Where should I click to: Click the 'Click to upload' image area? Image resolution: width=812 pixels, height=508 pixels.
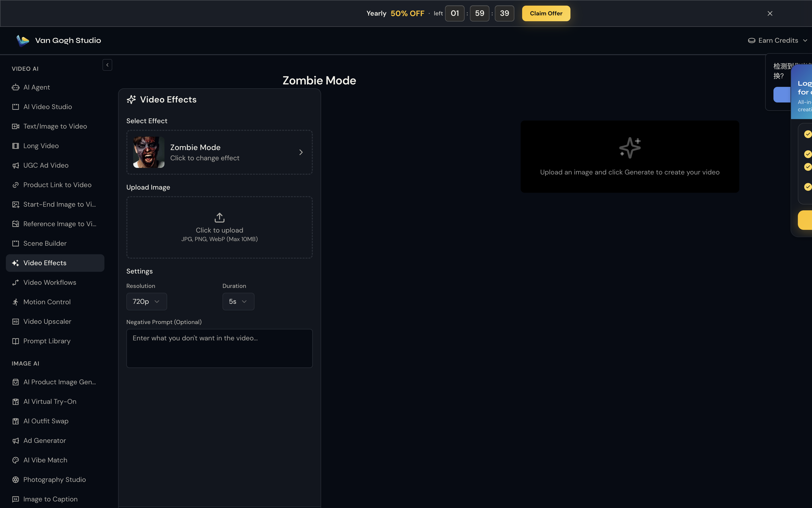pyautogui.click(x=219, y=227)
